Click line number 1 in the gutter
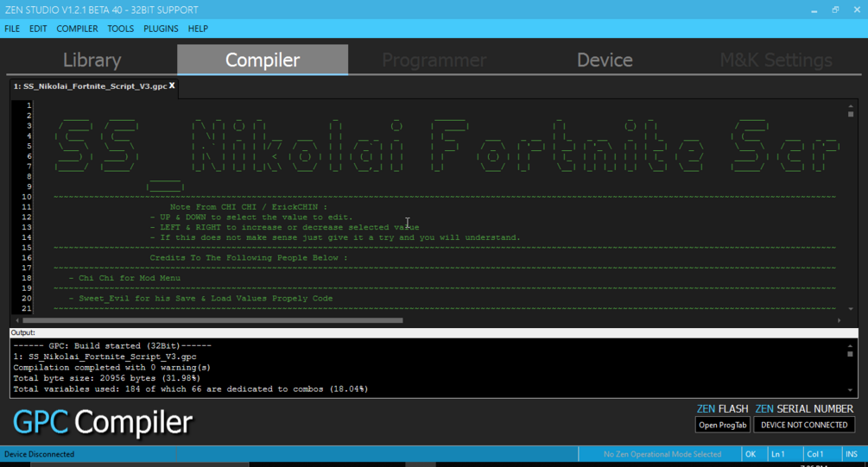Screen dimensions: 868x467 29,105
